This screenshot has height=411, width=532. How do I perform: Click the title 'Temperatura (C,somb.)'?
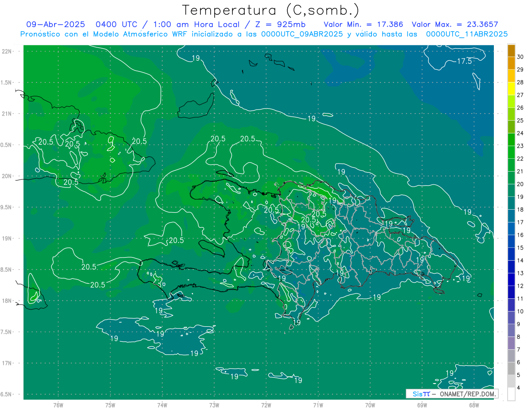(x=271, y=10)
